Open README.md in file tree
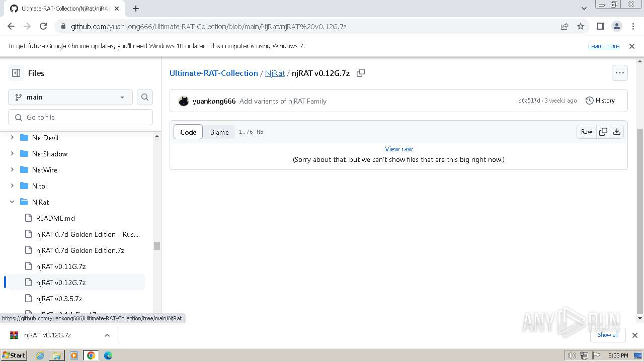The height and width of the screenshot is (362, 644). click(55, 218)
